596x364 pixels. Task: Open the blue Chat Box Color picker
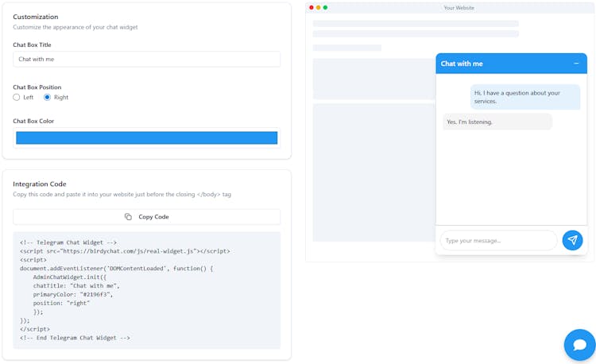(x=146, y=138)
